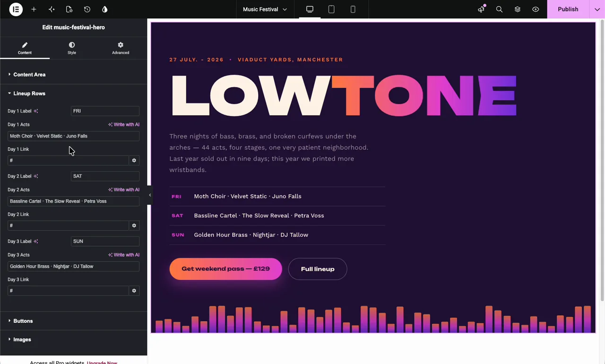This screenshot has width=605, height=364.
Task: Click AI sparkle next to Day 2 Label
Action: pyautogui.click(x=36, y=176)
